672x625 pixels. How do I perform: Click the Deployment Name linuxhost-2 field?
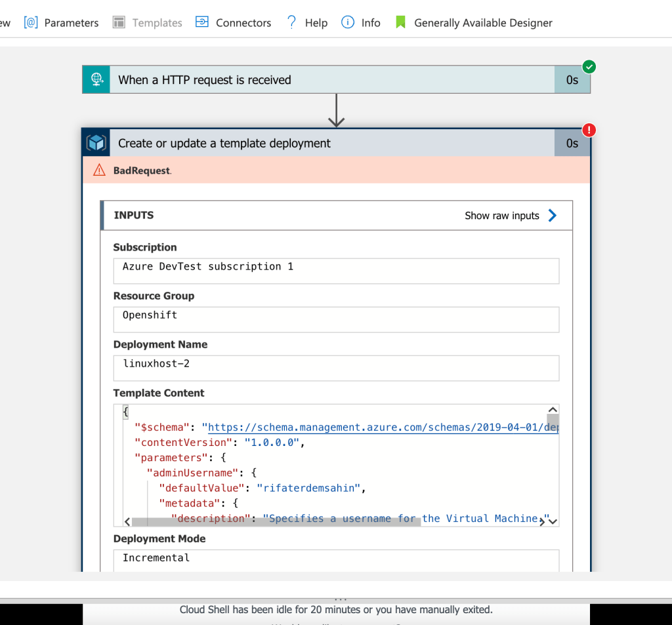(337, 367)
